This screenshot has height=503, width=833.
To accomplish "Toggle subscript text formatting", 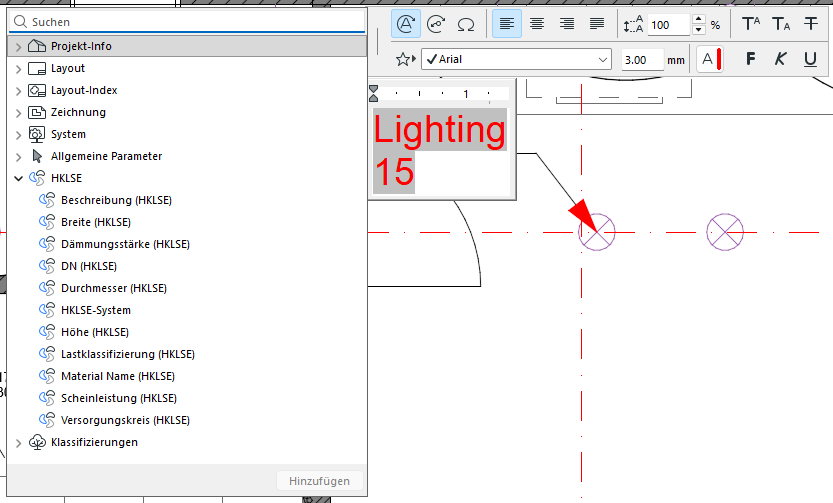I will click(781, 24).
